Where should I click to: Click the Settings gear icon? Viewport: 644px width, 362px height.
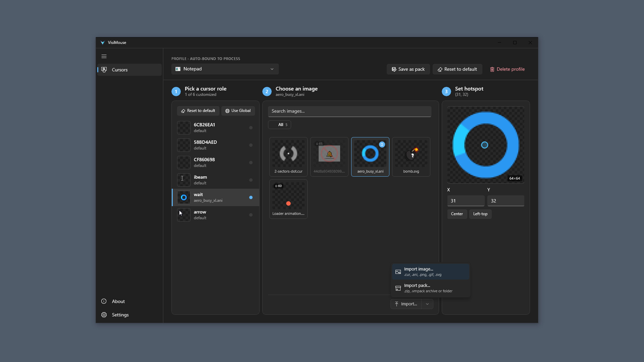[x=104, y=315]
